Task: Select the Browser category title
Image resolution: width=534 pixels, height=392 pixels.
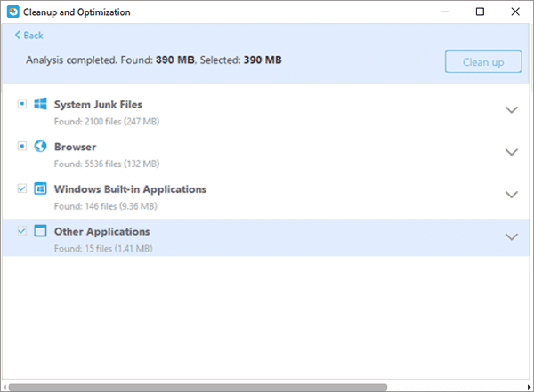Action: [x=75, y=147]
